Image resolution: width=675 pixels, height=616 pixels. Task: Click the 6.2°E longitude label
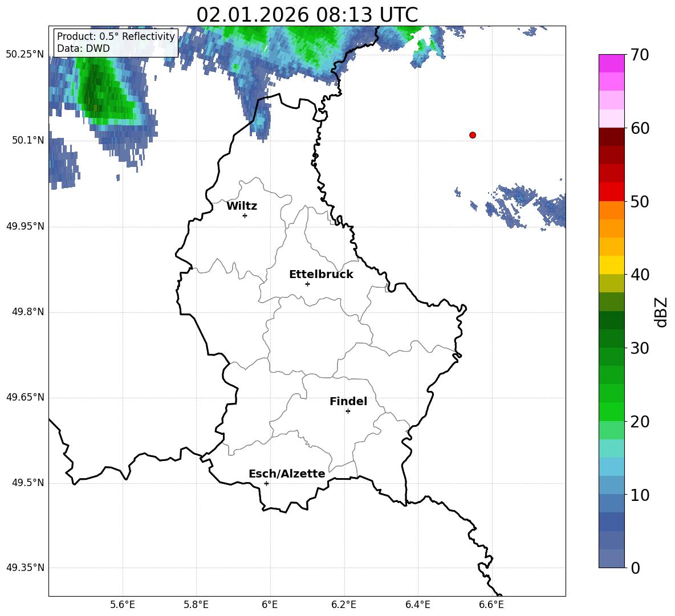pos(344,605)
